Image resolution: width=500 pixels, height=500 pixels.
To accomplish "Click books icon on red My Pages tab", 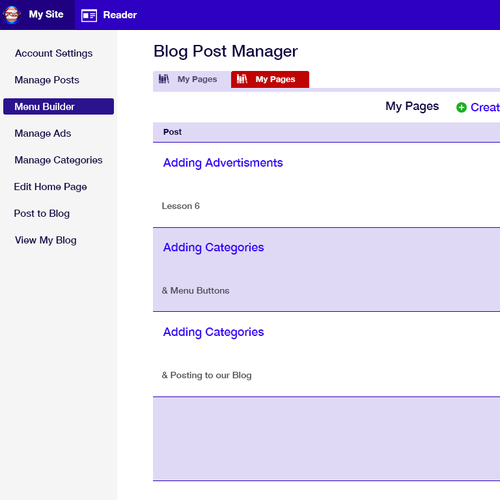I will 242,79.
